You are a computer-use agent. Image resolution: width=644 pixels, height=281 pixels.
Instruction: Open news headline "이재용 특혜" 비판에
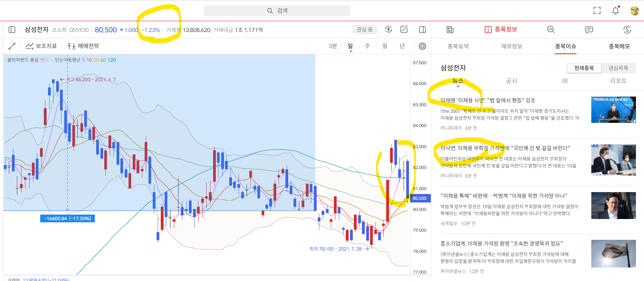(504, 196)
